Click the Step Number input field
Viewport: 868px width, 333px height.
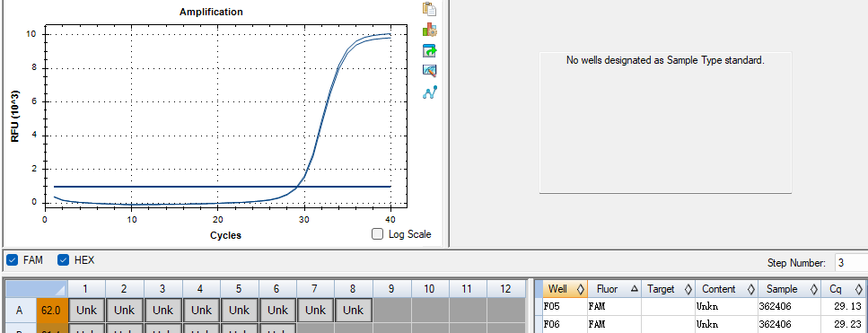(851, 263)
